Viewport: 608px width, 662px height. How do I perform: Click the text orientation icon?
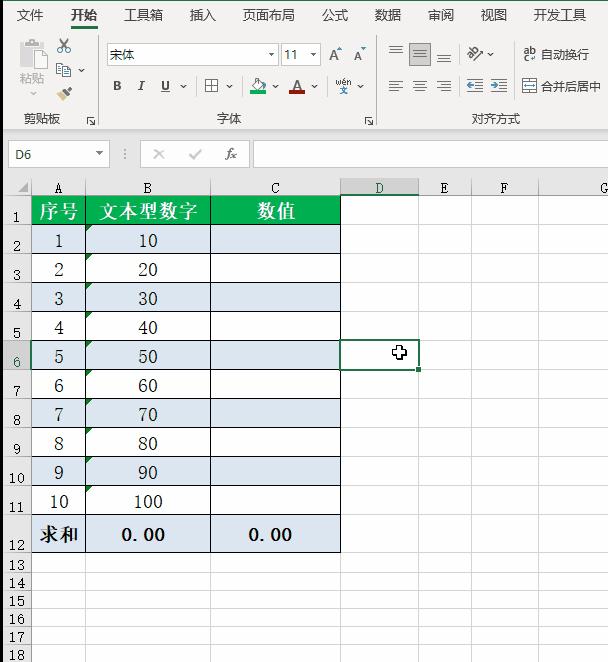tap(475, 54)
